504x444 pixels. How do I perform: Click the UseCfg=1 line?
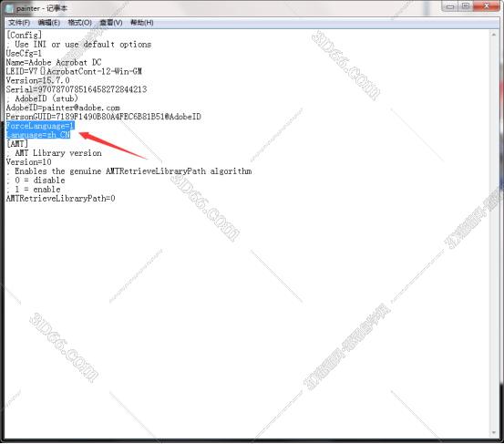pos(24,53)
